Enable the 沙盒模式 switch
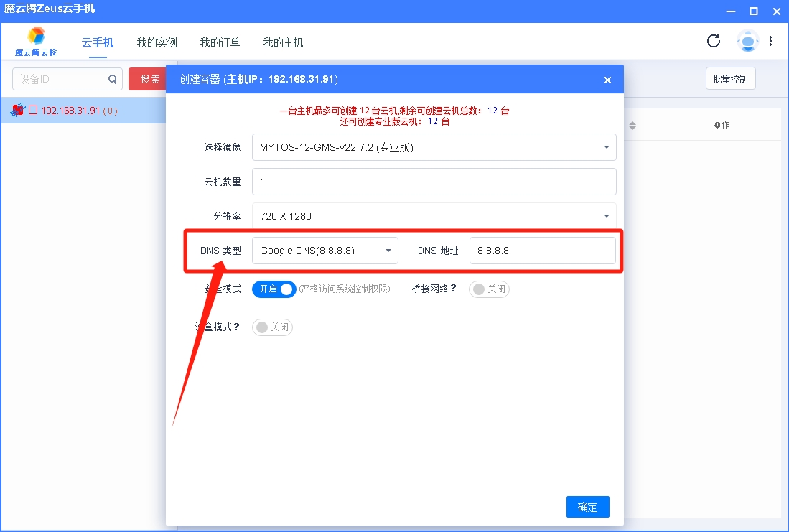The image size is (789, 532). point(272,327)
